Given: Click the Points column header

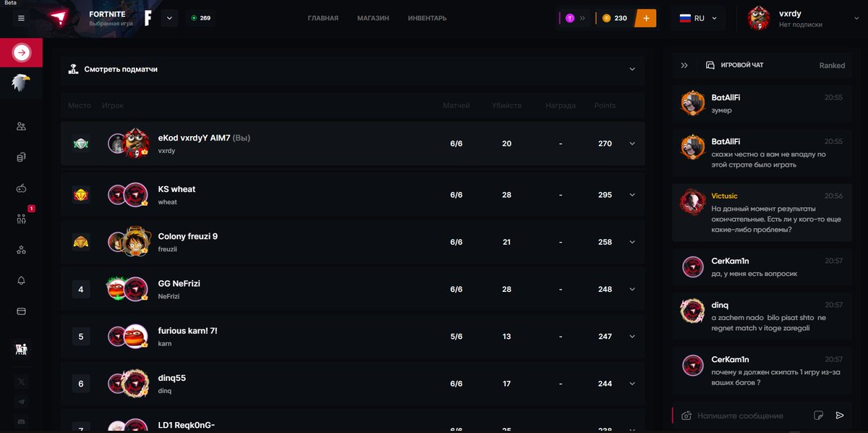Looking at the screenshot, I should tap(605, 106).
